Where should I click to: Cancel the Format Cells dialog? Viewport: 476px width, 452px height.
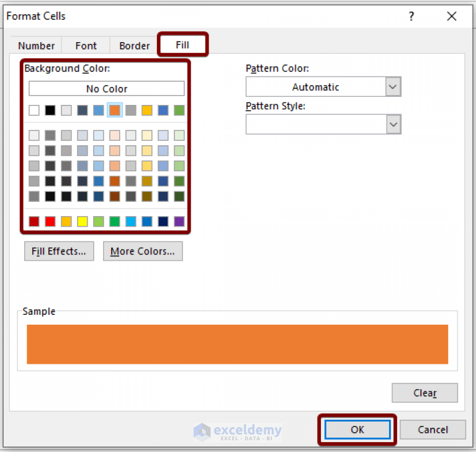tap(433, 430)
